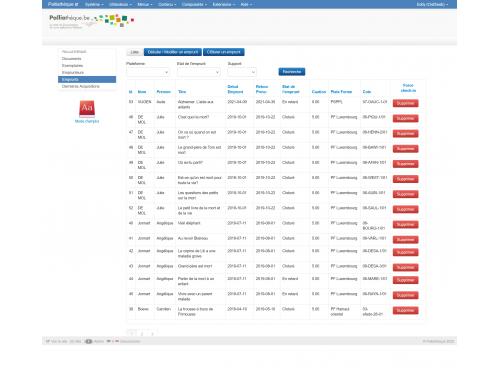Viewport: 500px width, 370px height.
Task: Sort table by Nom column header
Action: click(142, 92)
